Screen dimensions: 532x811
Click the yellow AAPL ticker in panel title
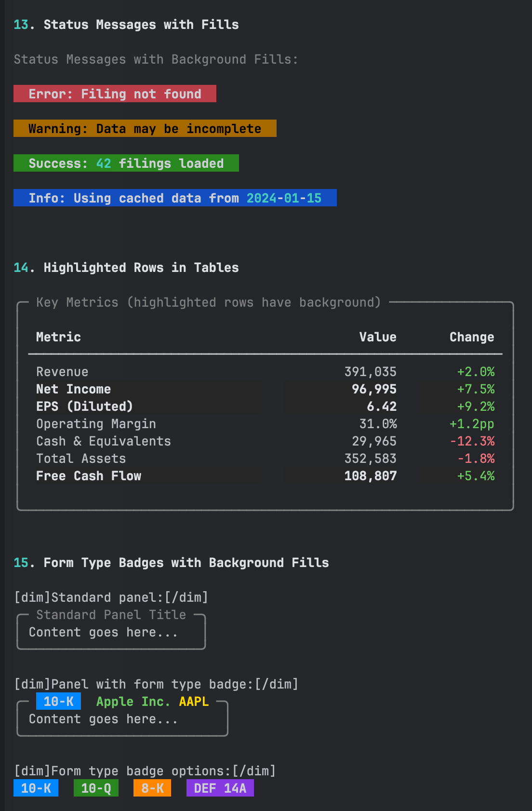(194, 702)
